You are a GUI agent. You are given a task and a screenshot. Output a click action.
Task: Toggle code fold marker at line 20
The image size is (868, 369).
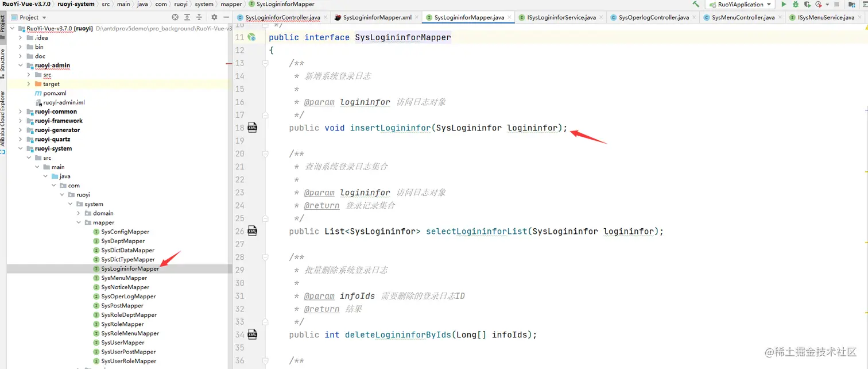click(265, 153)
